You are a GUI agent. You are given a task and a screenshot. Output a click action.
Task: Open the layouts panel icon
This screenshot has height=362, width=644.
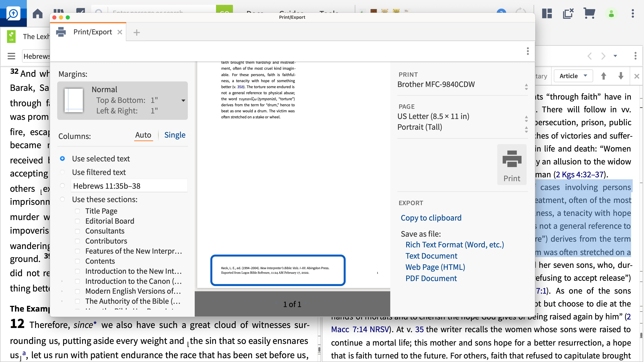click(x=547, y=13)
